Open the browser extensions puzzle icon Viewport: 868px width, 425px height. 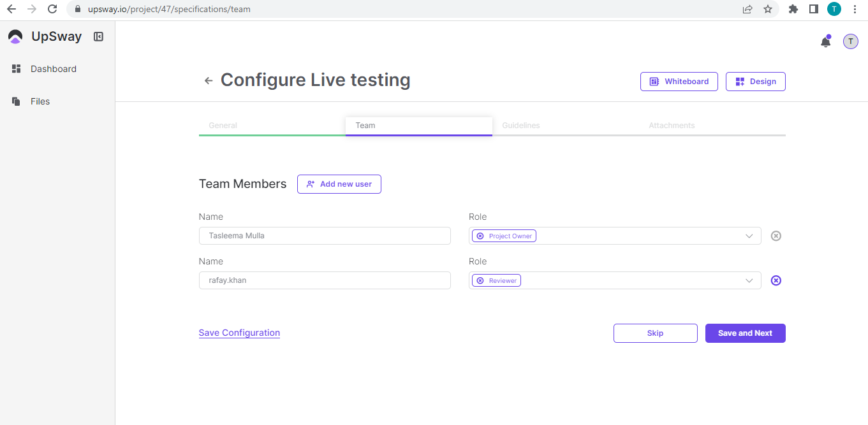coord(793,10)
